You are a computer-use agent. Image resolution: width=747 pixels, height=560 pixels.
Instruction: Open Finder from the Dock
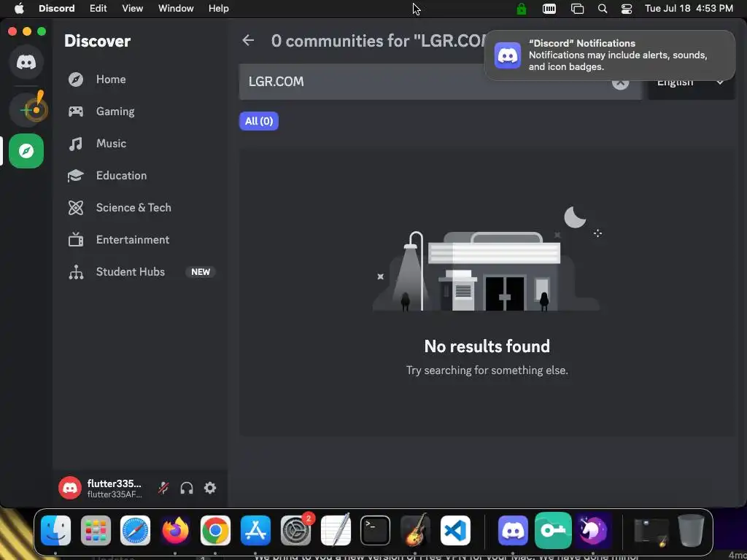[x=55, y=531]
